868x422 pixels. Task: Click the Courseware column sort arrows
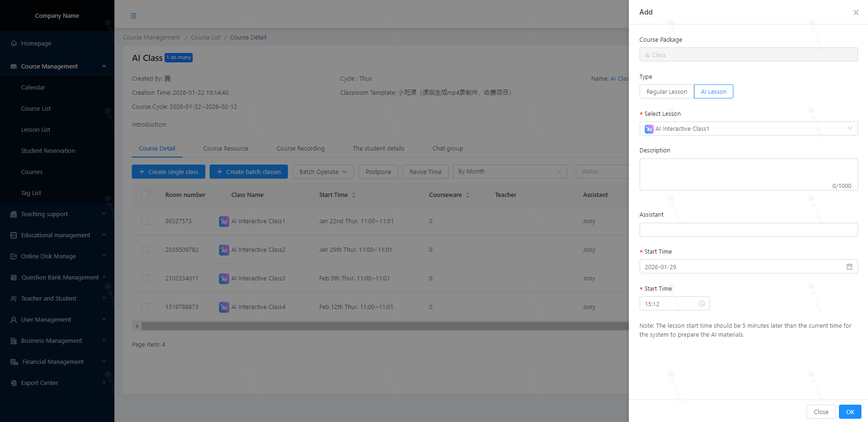click(x=468, y=195)
